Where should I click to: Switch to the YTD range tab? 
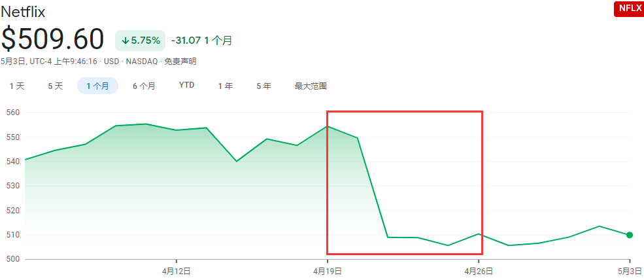[x=187, y=86]
